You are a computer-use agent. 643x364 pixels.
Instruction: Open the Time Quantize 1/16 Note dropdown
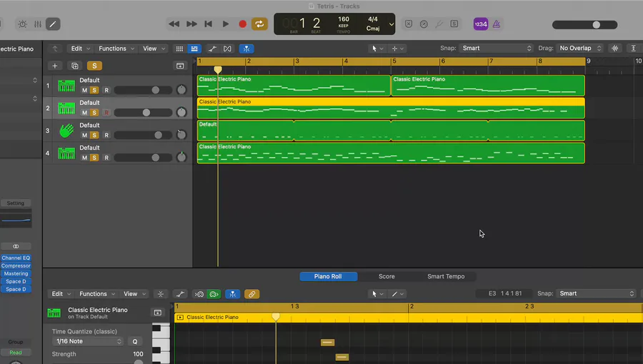88,341
